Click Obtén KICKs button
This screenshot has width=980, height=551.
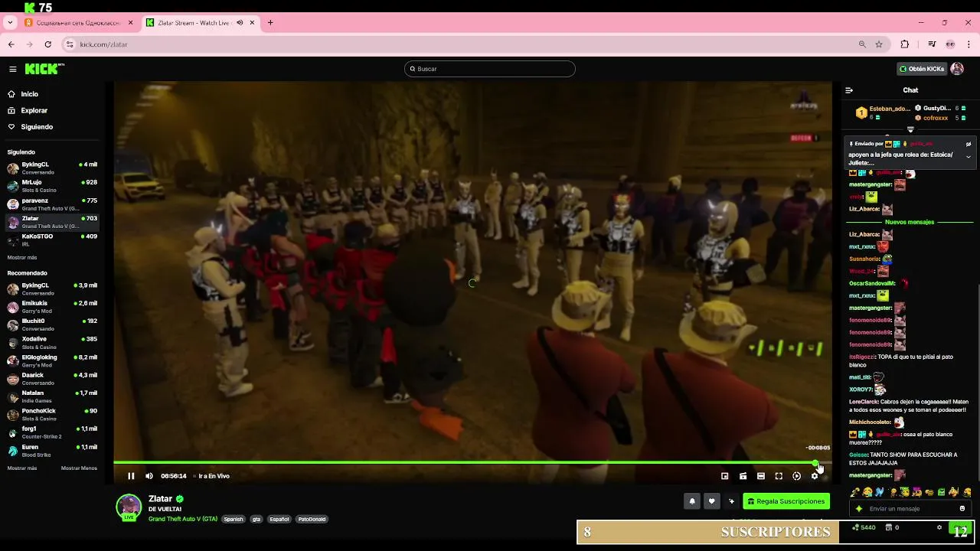(921, 69)
